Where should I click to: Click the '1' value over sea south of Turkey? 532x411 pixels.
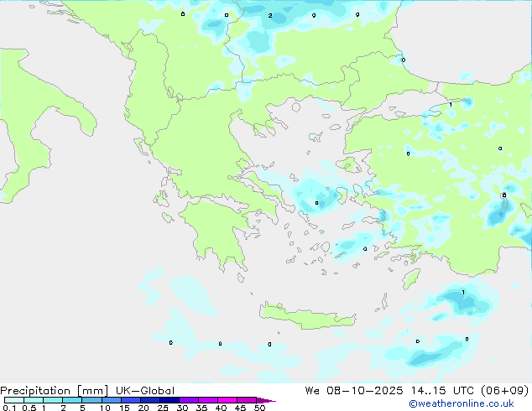click(x=463, y=292)
